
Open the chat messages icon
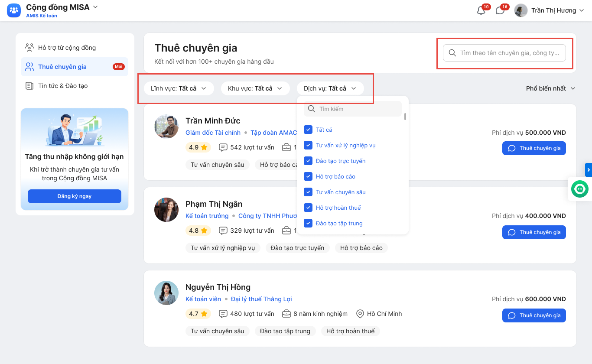[x=500, y=11]
